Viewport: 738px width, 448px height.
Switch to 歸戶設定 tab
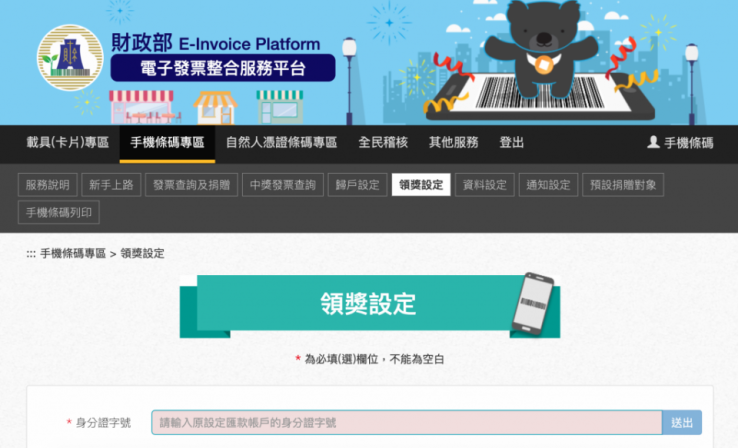pos(357,185)
